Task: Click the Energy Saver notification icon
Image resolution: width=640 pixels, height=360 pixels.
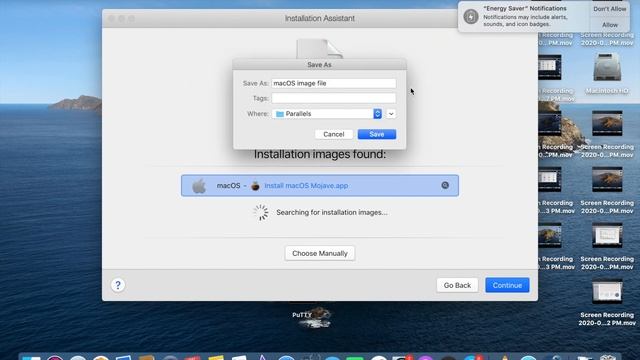Action: tap(471, 17)
